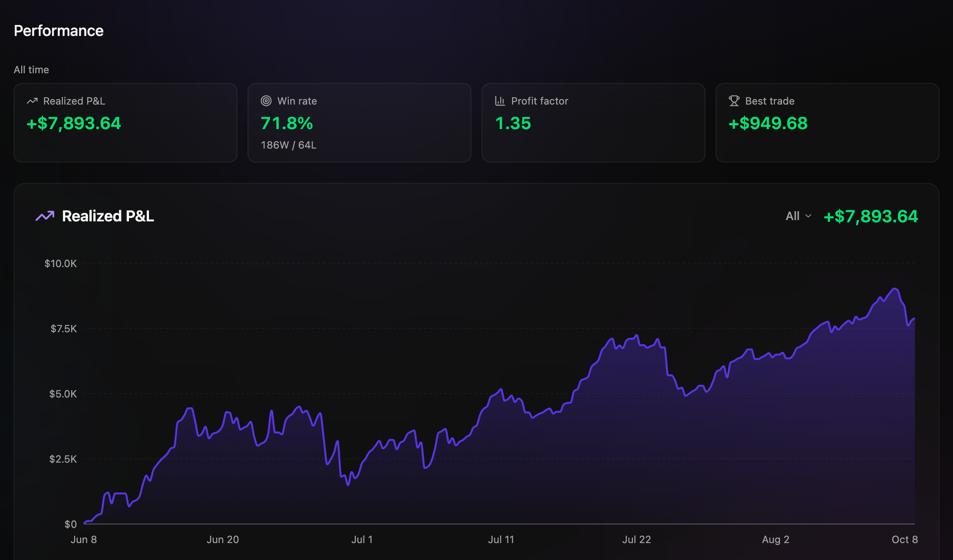The width and height of the screenshot is (953, 560).
Task: Click the target icon next to Win rate
Action: coord(266,101)
